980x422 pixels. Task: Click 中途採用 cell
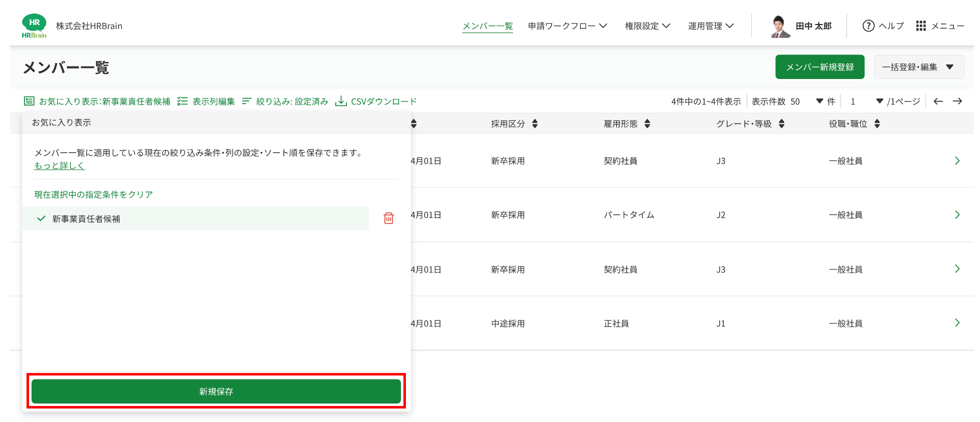pyautogui.click(x=508, y=323)
